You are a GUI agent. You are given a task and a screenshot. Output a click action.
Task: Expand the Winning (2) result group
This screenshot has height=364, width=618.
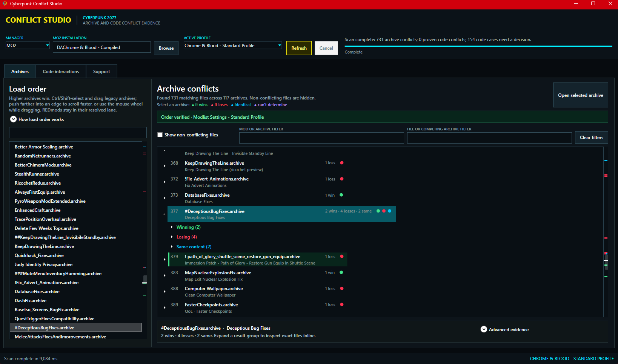click(172, 227)
